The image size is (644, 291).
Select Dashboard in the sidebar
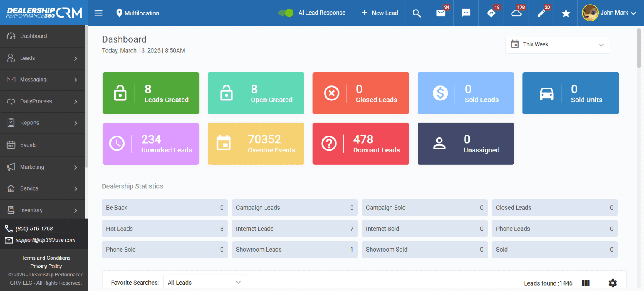coord(42,36)
